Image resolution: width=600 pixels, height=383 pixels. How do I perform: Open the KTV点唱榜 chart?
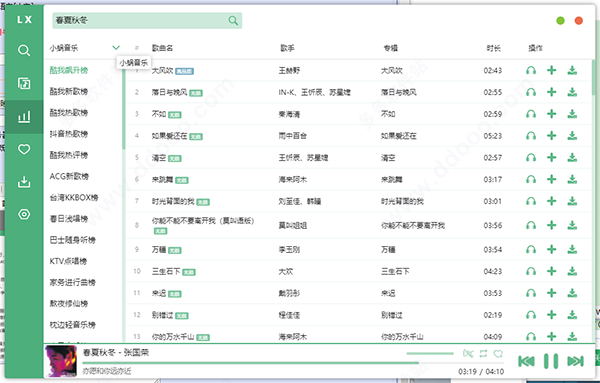[68, 261]
